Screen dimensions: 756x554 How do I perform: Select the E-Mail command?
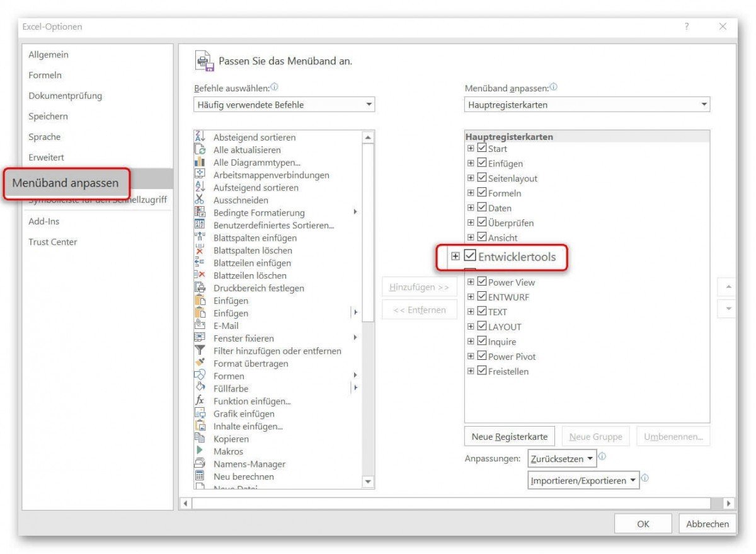tap(226, 326)
